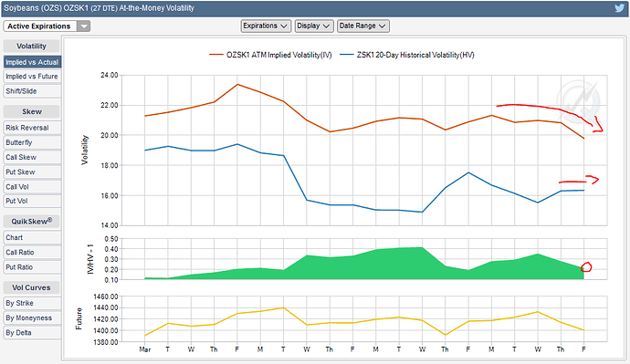View the Put Vol chart

pyautogui.click(x=32, y=201)
